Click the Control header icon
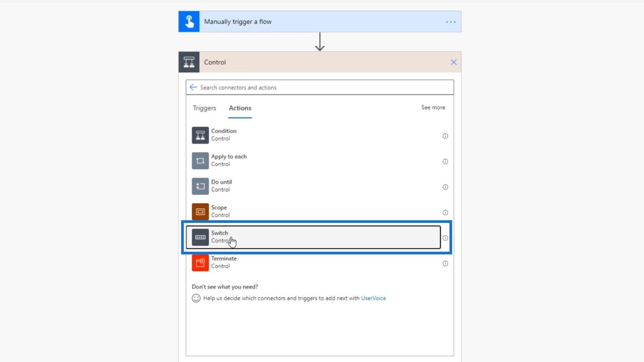The image size is (644, 362). pos(189,62)
